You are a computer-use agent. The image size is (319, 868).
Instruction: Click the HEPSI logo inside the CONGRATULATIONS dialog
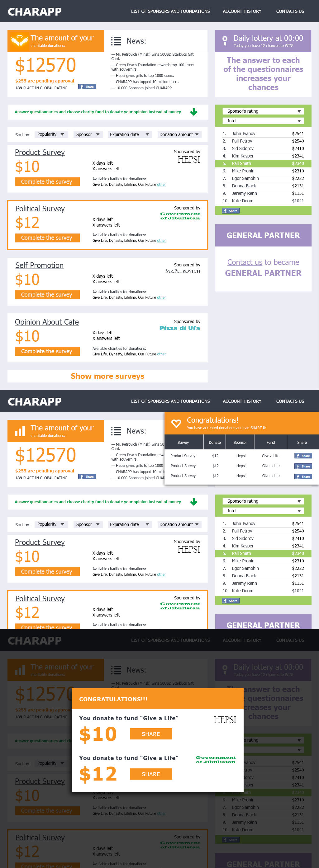[225, 720]
